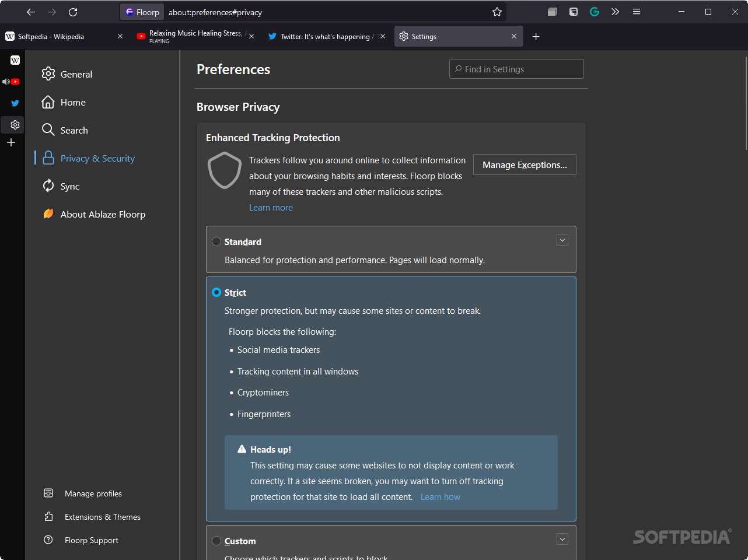Click the tab list icon in the toolbar
The image size is (748, 560).
[x=553, y=12]
